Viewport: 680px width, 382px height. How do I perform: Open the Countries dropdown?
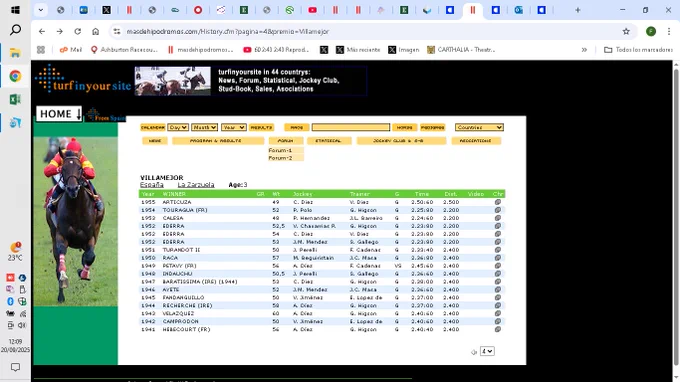click(479, 127)
